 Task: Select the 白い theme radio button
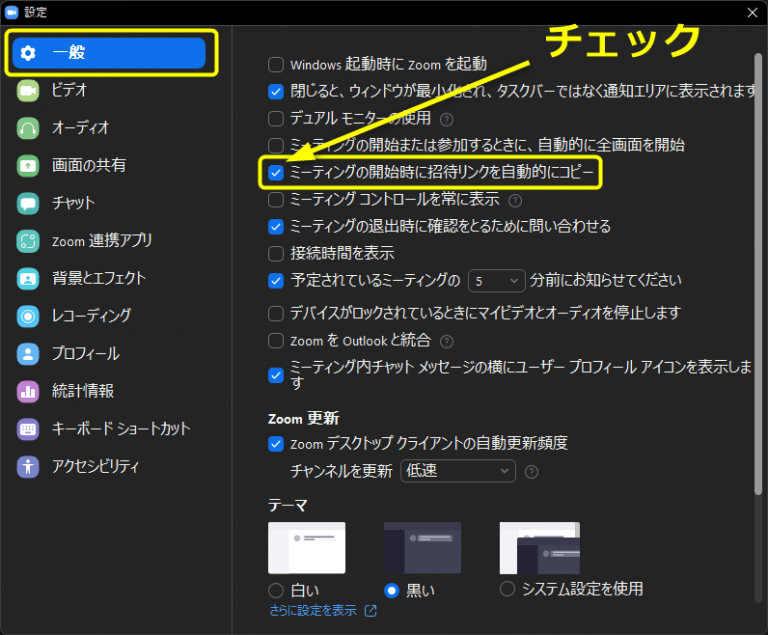(276, 590)
